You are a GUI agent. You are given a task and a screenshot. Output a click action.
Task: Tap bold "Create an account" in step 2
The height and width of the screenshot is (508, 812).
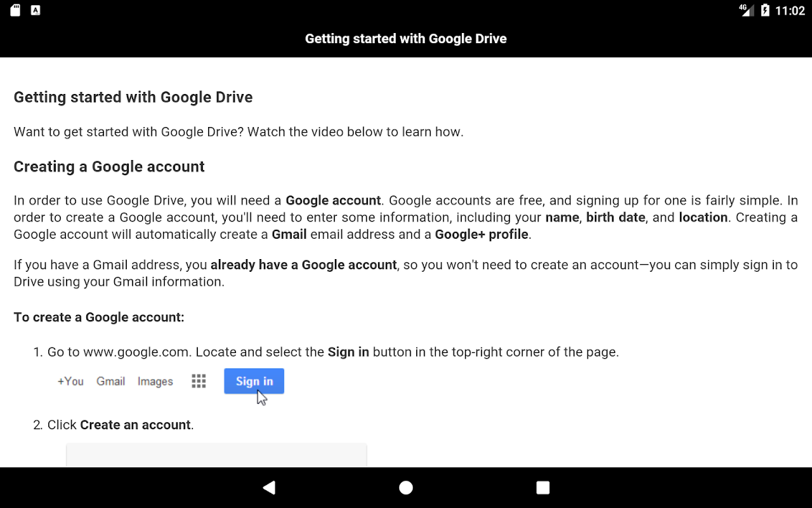point(136,425)
